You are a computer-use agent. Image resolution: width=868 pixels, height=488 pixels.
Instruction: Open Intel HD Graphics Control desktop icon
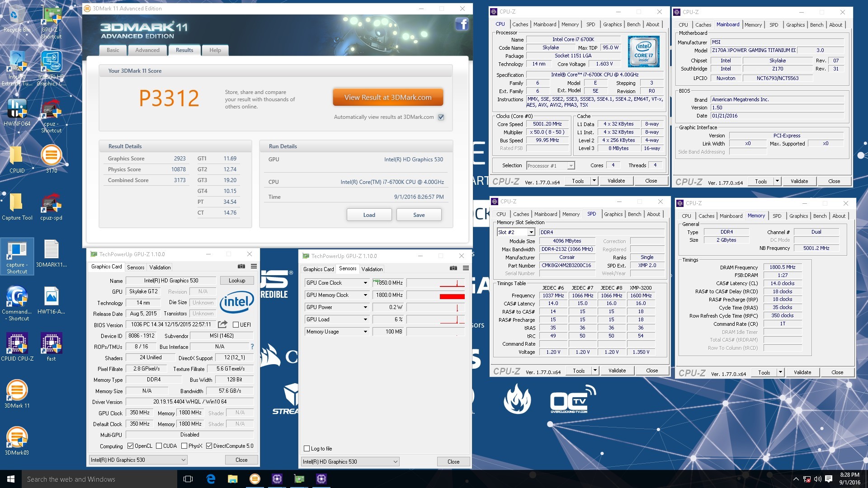pos(51,69)
